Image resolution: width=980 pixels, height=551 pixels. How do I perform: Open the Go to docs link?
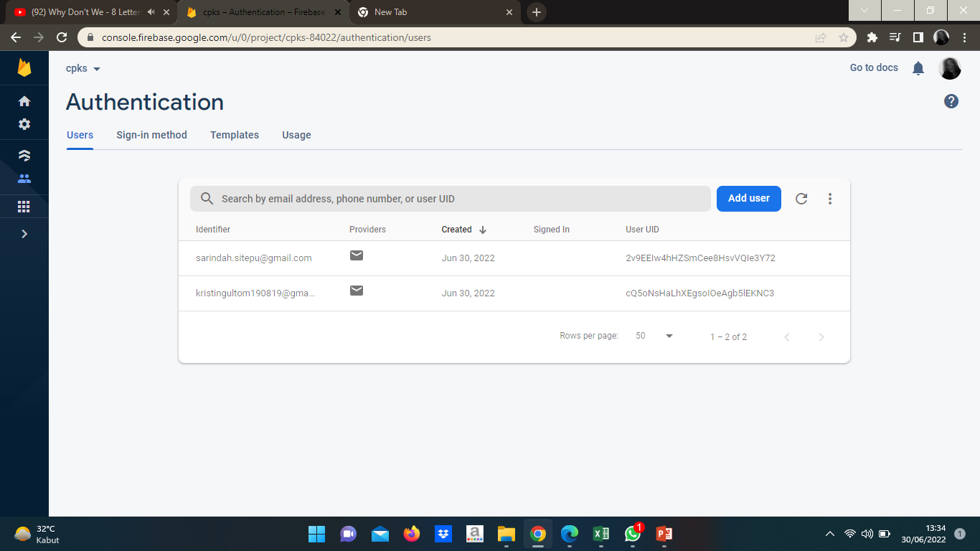pyautogui.click(x=873, y=67)
